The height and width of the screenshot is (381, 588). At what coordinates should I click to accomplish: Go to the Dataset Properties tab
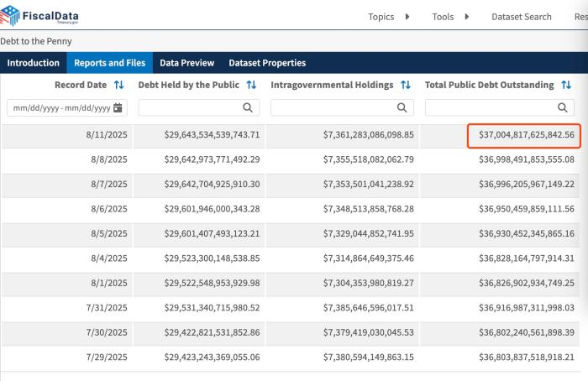point(267,63)
